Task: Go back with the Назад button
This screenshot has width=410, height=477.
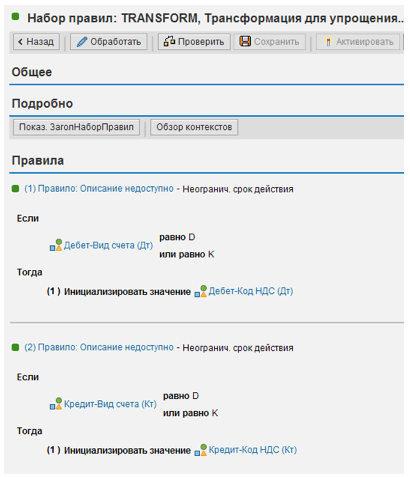Action: point(36,42)
